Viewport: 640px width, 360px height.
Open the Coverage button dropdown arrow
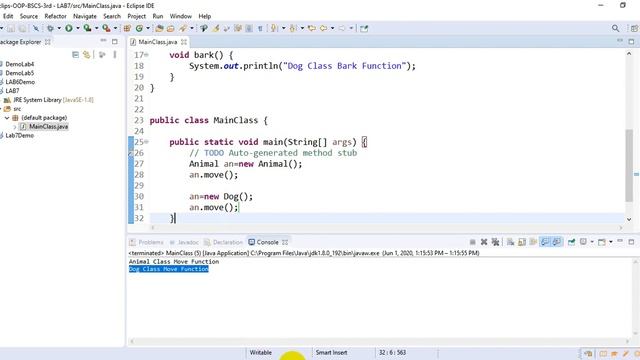(96, 28)
